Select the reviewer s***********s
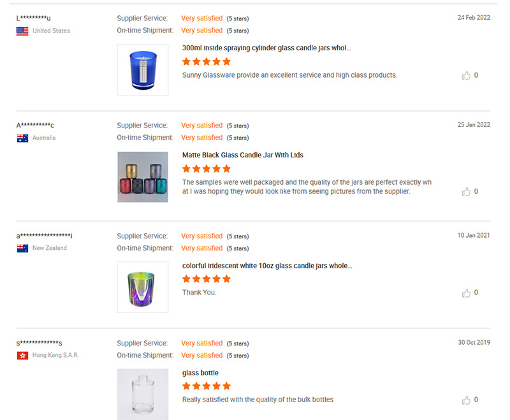Viewport: 510px width, 420px height. (x=40, y=342)
